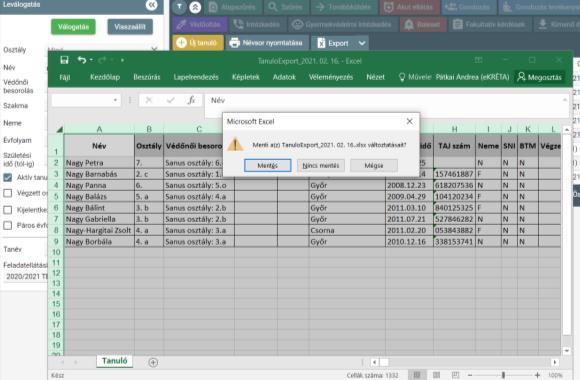Toggle the Végzett checkbox
This screenshot has height=380, width=580.
coord(7,193)
